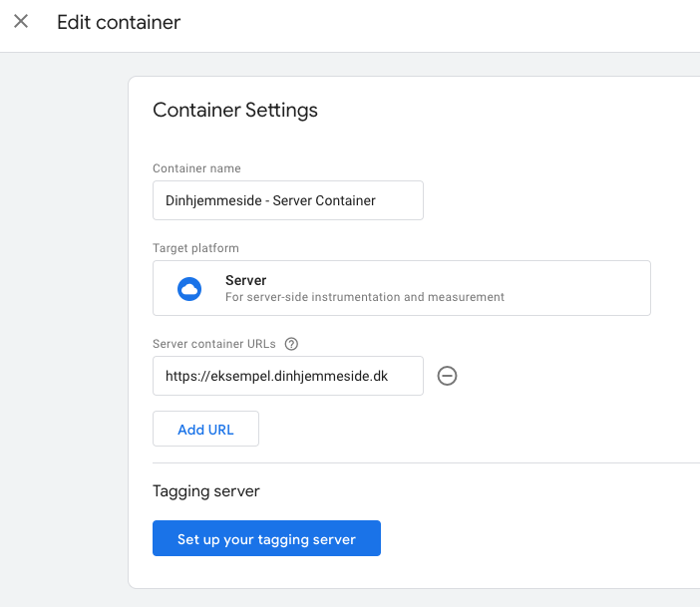The image size is (700, 607).
Task: Click the Edit container title
Action: (119, 22)
